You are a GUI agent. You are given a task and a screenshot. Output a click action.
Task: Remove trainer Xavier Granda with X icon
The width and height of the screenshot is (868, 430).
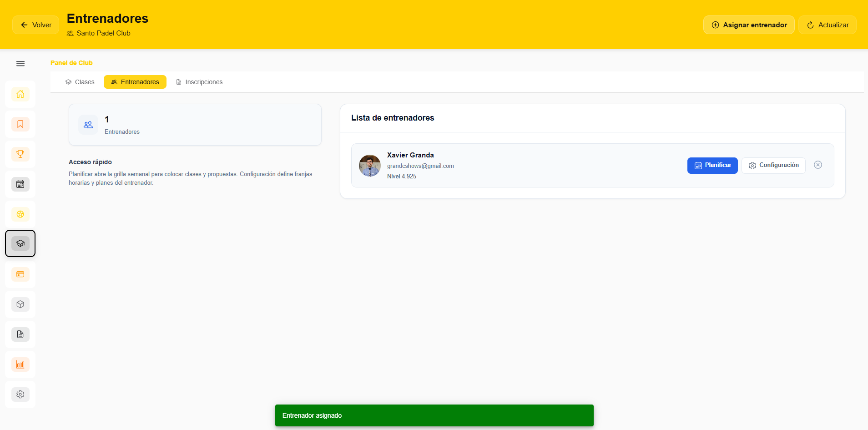coord(818,165)
